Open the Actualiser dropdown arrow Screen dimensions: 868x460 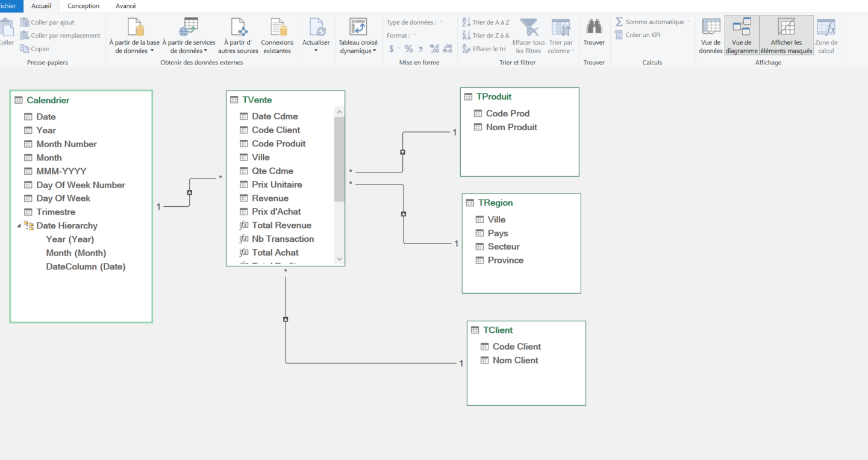pyautogui.click(x=316, y=51)
